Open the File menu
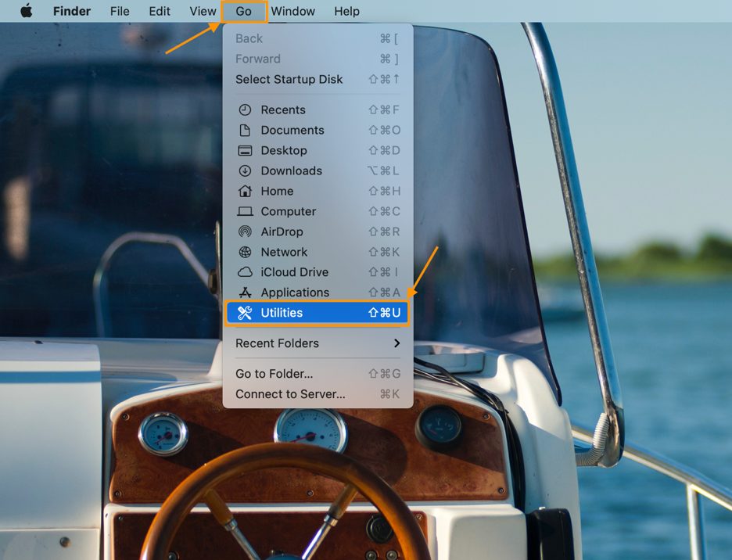This screenshot has width=732, height=560. [x=120, y=12]
